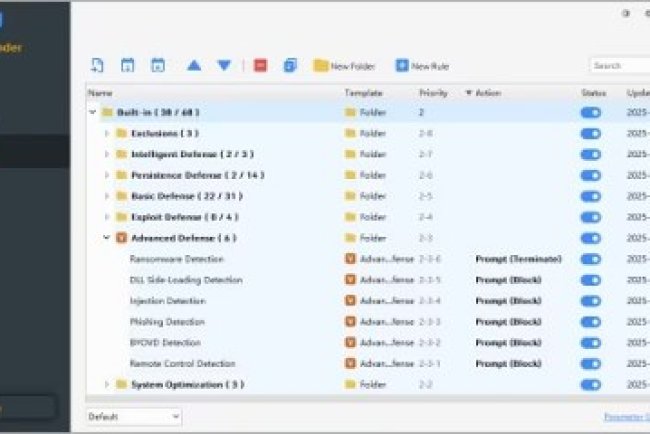Click template folder icon in Built-in row
This screenshot has height=434, width=650.
tap(350, 112)
